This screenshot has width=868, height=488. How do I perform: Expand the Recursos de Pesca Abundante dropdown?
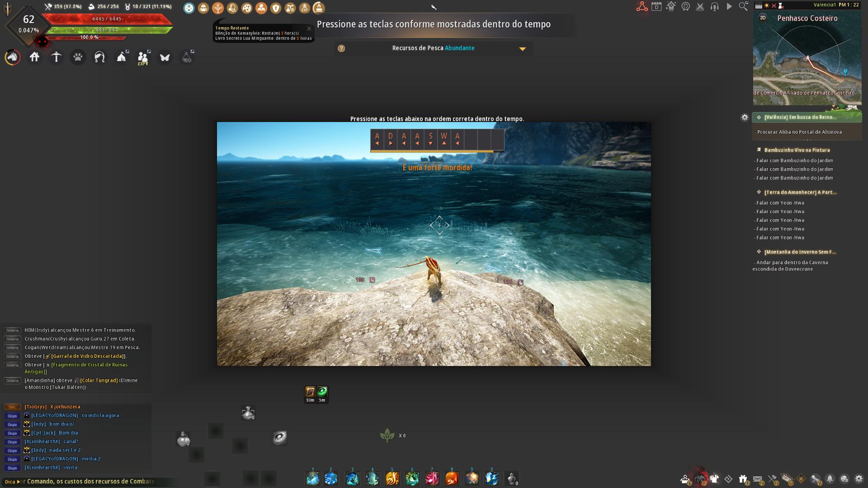pos(523,48)
